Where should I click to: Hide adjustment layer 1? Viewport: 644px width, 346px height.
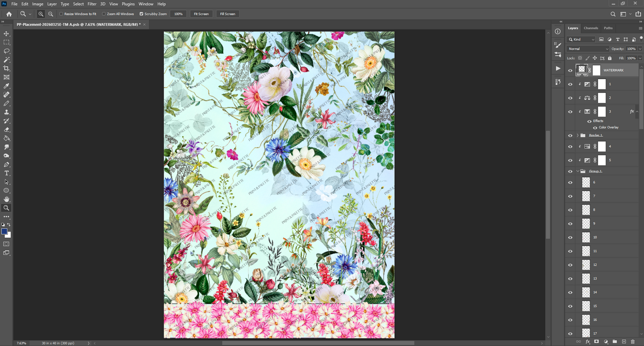pos(570,84)
